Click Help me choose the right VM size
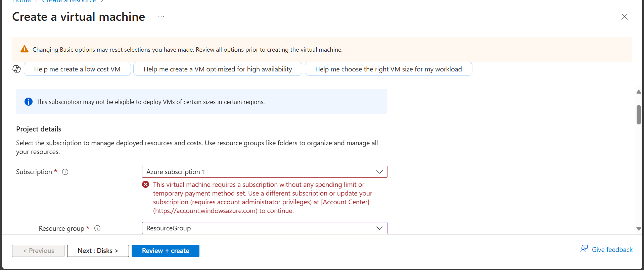This screenshot has height=270, width=644. [388, 69]
